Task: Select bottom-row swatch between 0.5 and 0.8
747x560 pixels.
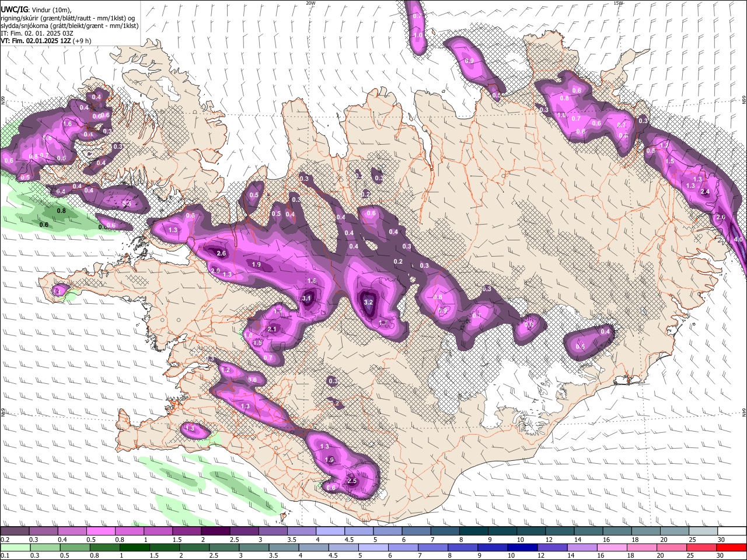Action: tap(75, 547)
